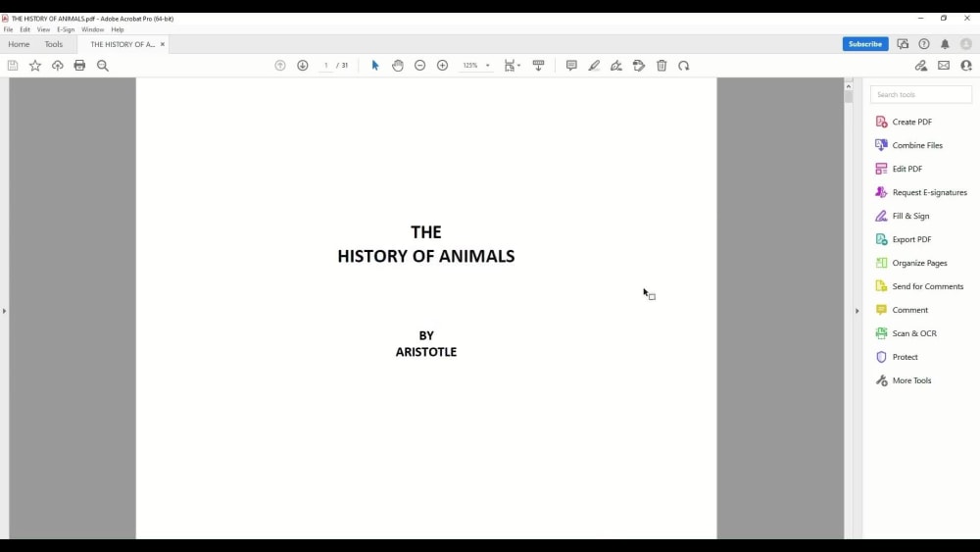Open the fit page options dropdown
Screen dimensions: 980x552
513,66
